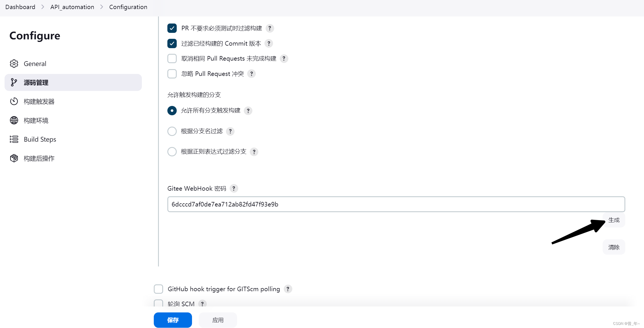The height and width of the screenshot is (328, 644).
Task: Expand breadcrumb chevron after API_automation
Action: point(102,7)
